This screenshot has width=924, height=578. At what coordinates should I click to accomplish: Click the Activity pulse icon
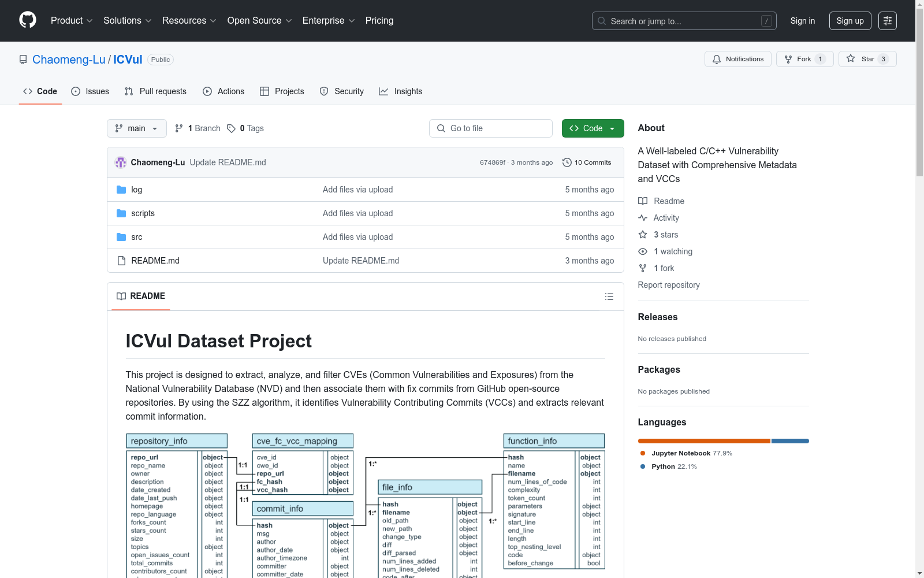pos(643,218)
